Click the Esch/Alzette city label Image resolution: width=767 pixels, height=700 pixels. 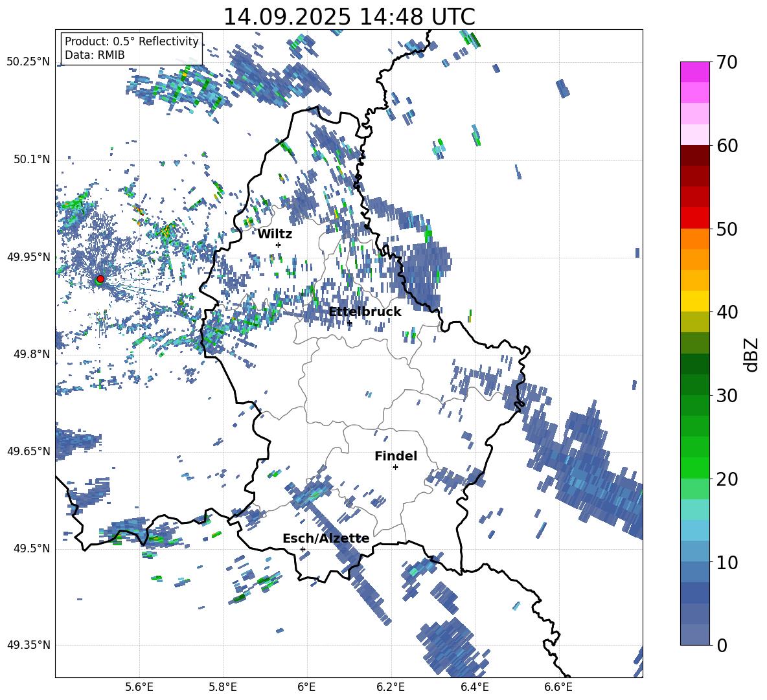coord(325,538)
